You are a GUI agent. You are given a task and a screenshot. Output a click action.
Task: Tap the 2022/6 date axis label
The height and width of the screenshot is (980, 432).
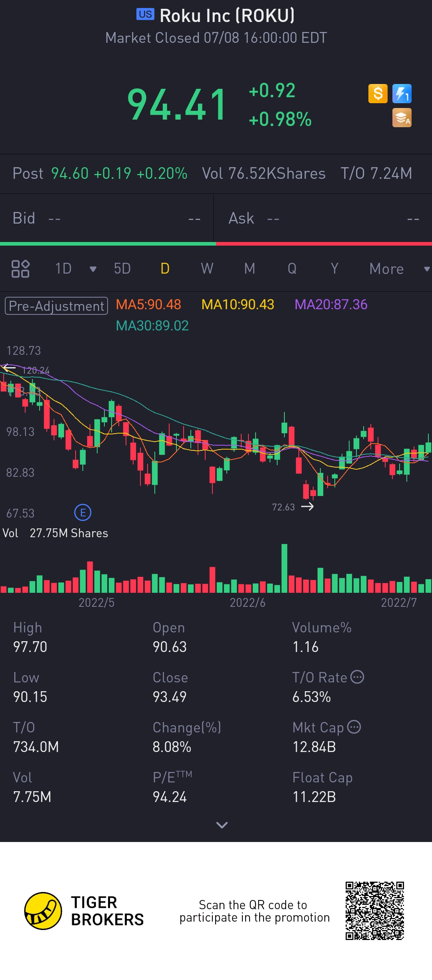[x=248, y=602]
